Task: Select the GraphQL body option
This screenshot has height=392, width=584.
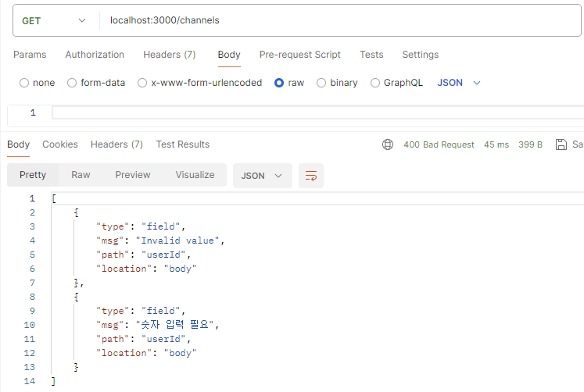Action: coord(375,83)
